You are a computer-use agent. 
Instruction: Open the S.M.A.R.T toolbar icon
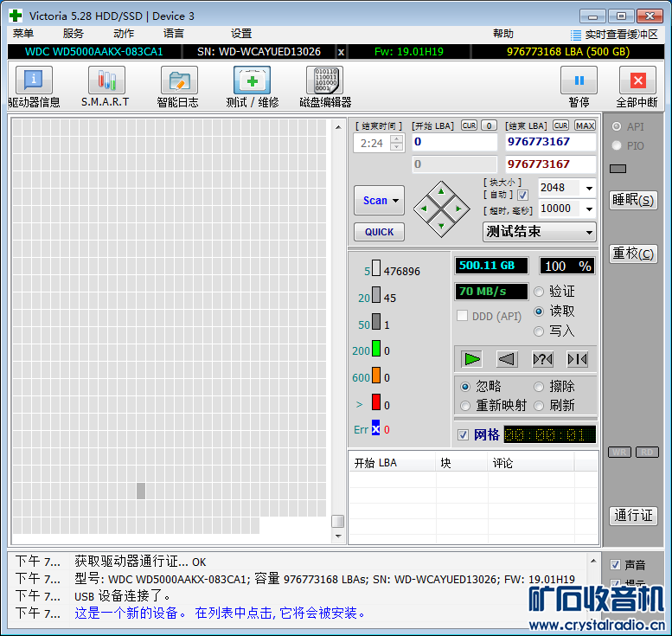[106, 80]
